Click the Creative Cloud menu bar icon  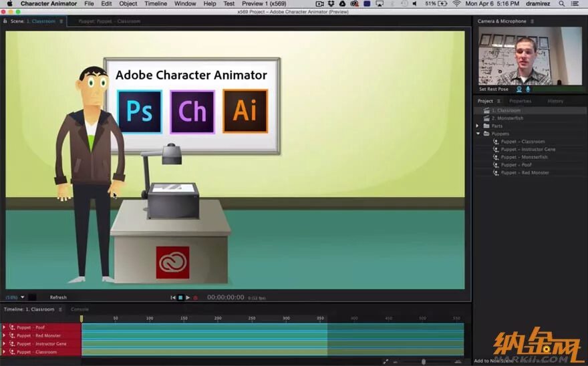click(x=354, y=4)
